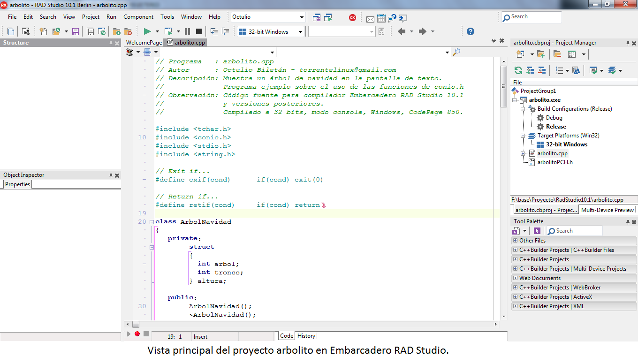Click the Tool Palette Search field

tap(575, 231)
